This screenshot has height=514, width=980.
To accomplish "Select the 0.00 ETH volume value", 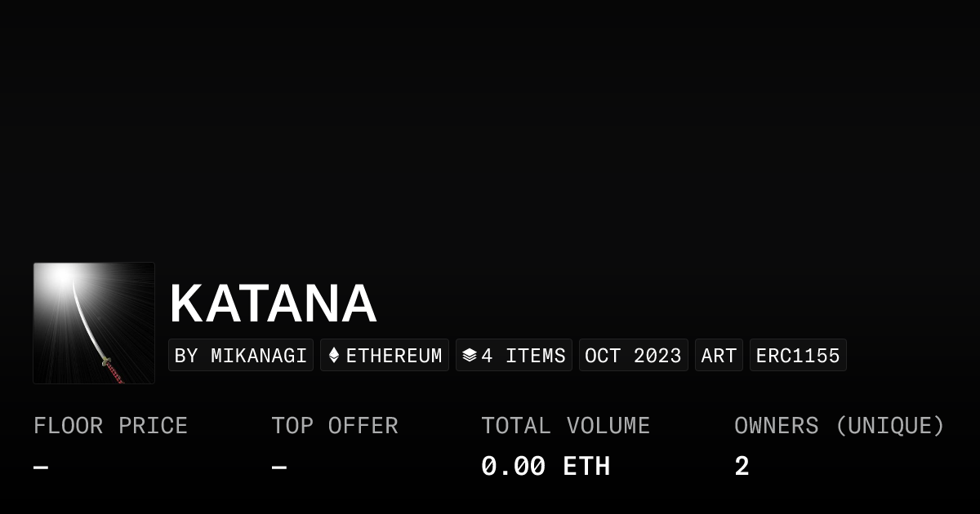I will 546,467.
